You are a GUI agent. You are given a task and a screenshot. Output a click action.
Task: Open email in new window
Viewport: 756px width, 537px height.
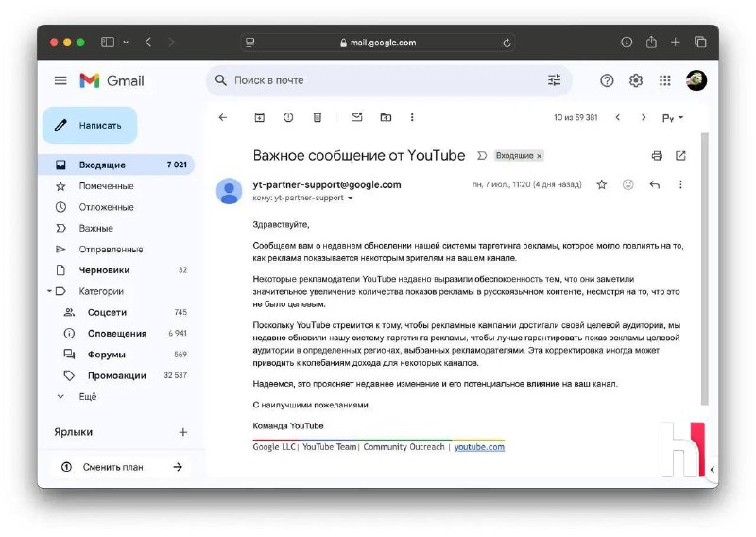pyautogui.click(x=680, y=155)
